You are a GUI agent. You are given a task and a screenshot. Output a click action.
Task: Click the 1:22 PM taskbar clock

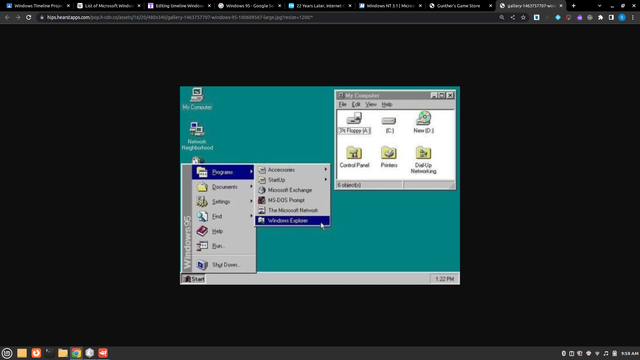tap(444, 279)
